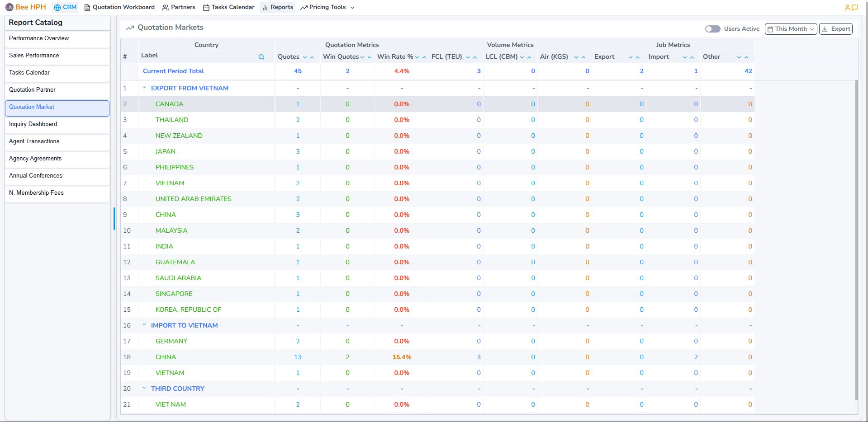Click the table's vertical scrollbar
Viewport: 868px width, 422px height.
tap(856, 239)
